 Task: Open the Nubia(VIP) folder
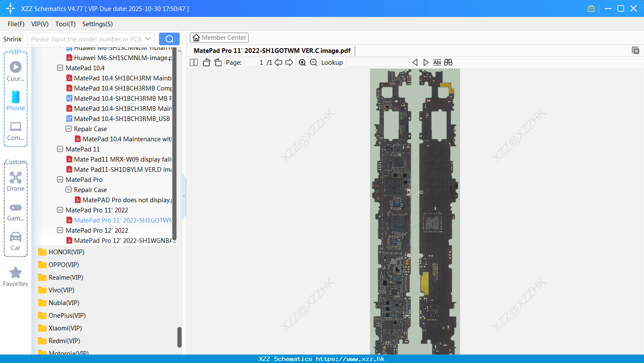[59, 303]
